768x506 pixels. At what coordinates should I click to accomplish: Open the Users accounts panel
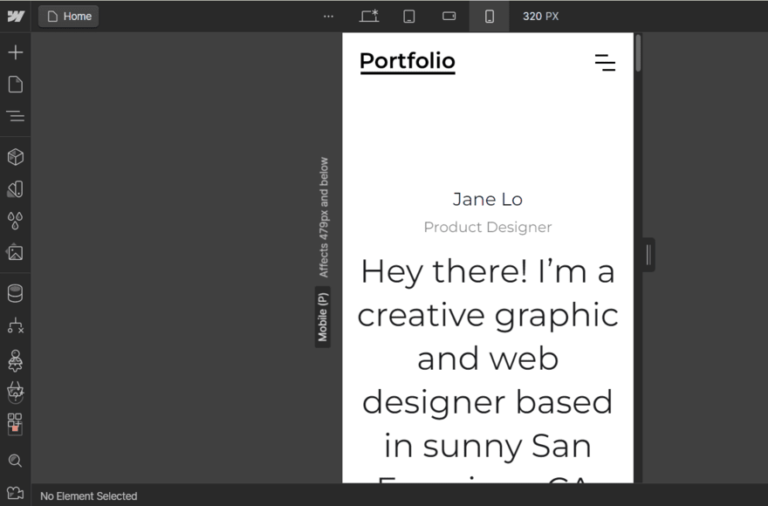(x=15, y=359)
